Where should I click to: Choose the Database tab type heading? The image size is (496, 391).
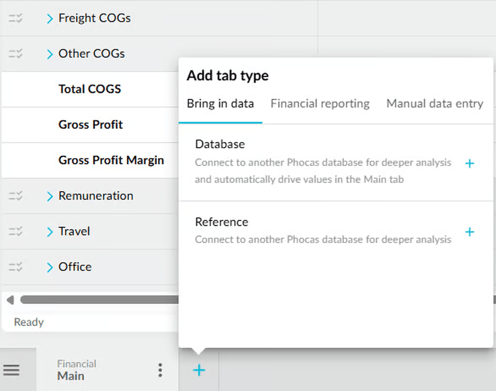pyautogui.click(x=220, y=144)
